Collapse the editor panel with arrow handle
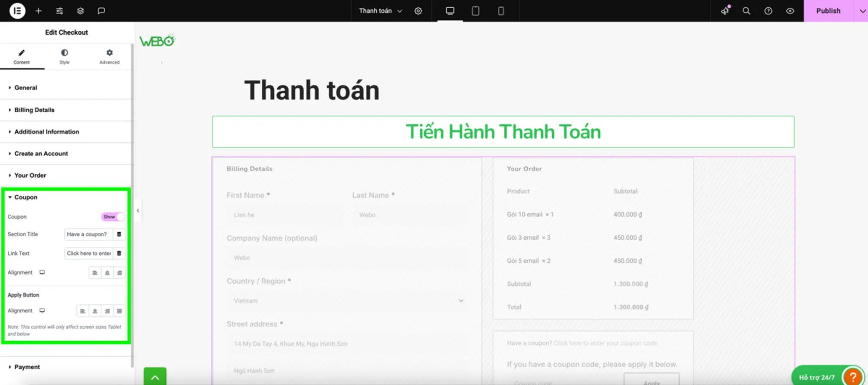This screenshot has height=385, width=868. (x=138, y=211)
